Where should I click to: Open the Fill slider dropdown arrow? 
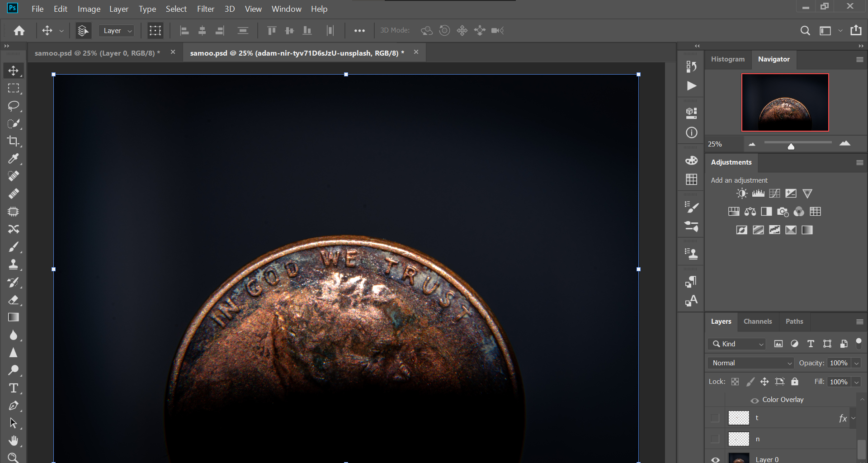856,382
